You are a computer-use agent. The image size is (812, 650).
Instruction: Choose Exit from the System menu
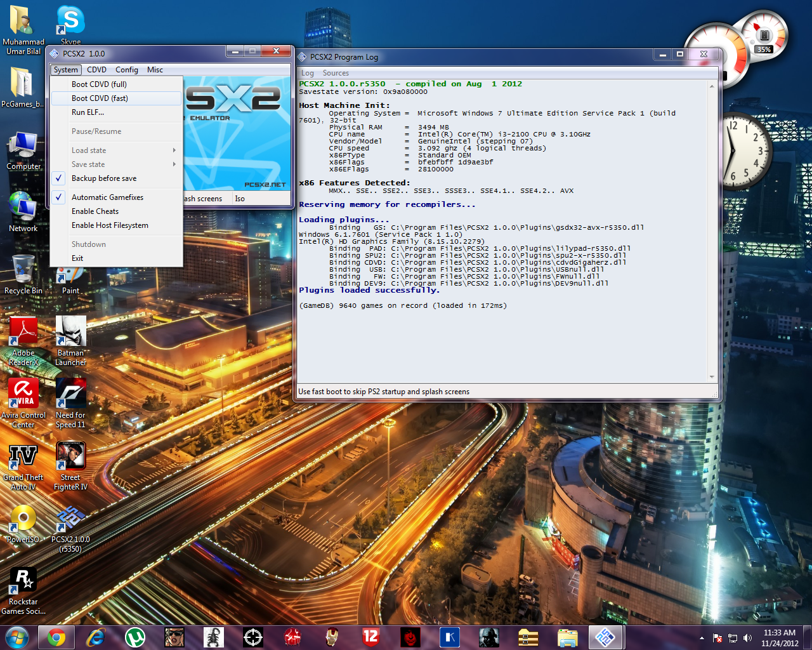[x=116, y=258]
